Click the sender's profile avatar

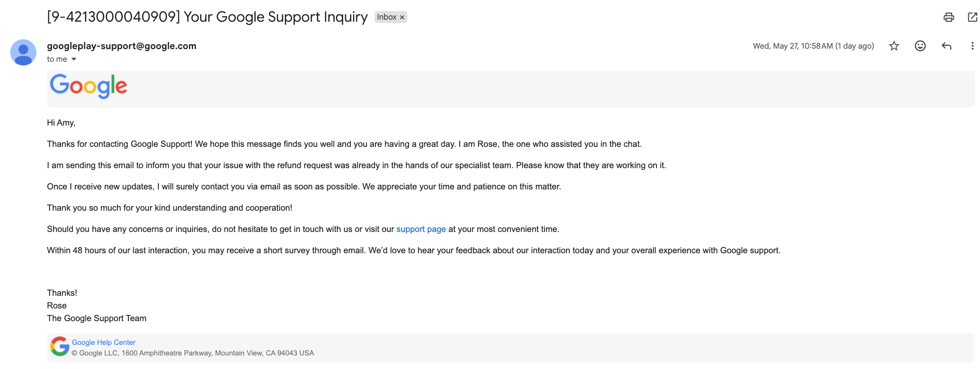23,52
